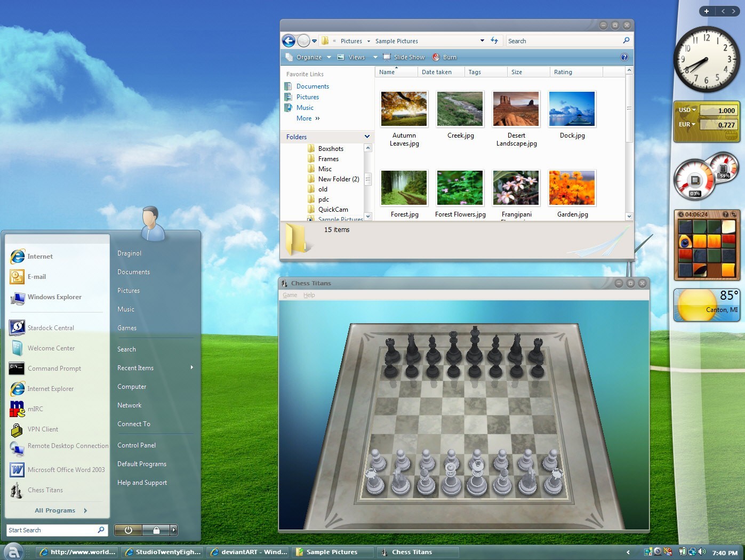Open the Game menu in Chess Titans
The image size is (745, 560).
coord(290,294)
